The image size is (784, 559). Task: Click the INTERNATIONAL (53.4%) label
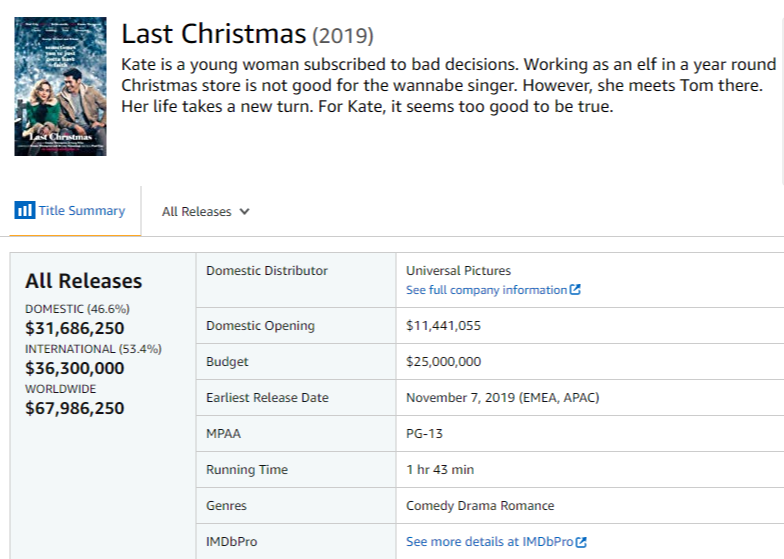point(94,349)
